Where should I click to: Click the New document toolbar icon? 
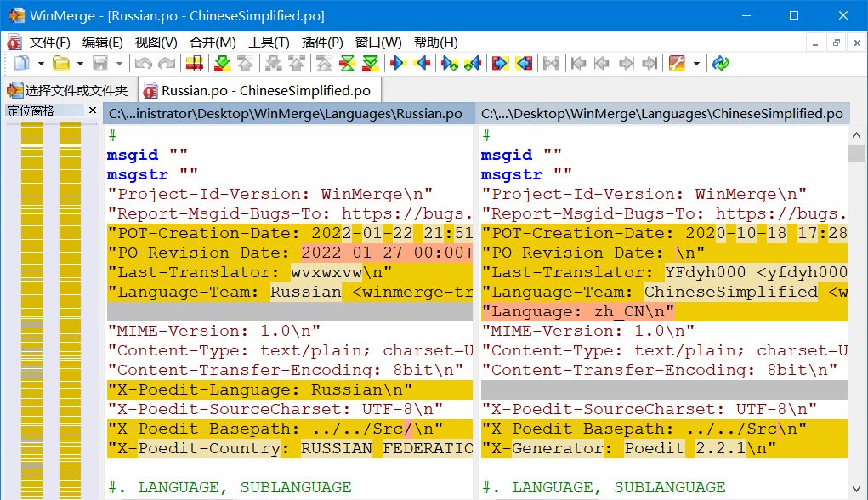pos(20,64)
